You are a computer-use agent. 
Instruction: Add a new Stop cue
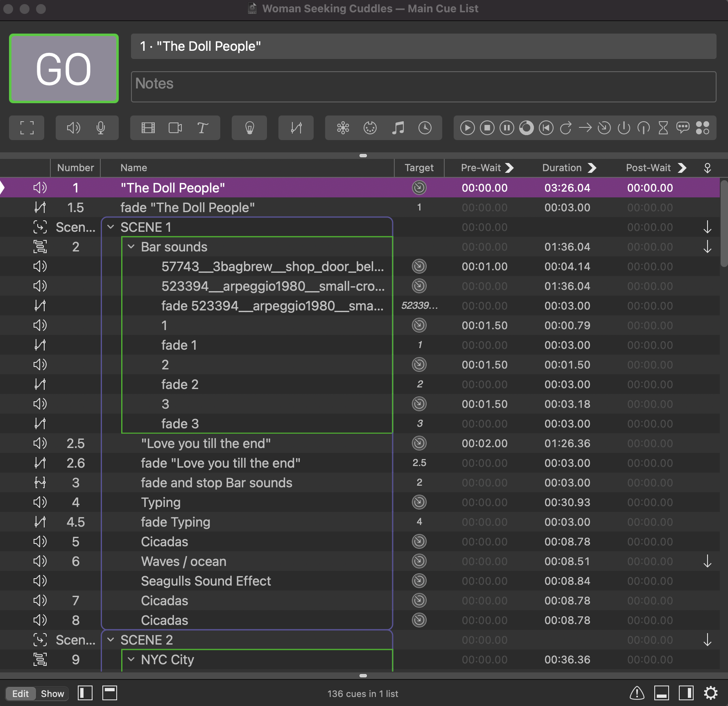point(487,128)
